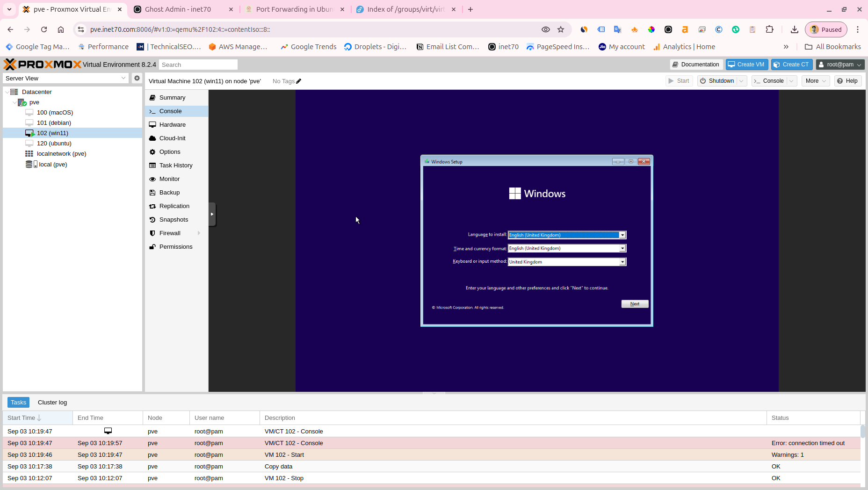
Task: Click the Proxmox logo
Action: (x=43, y=64)
